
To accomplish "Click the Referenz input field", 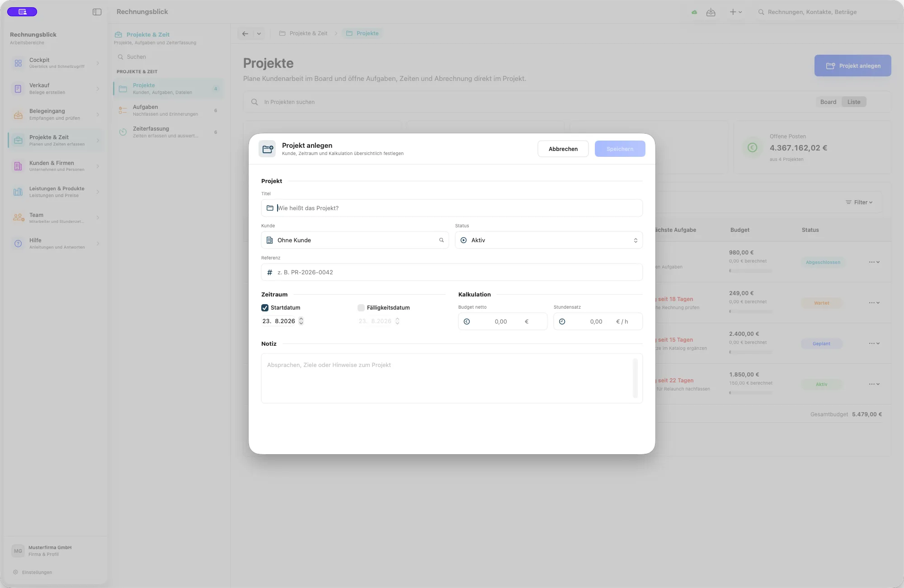I will (452, 273).
